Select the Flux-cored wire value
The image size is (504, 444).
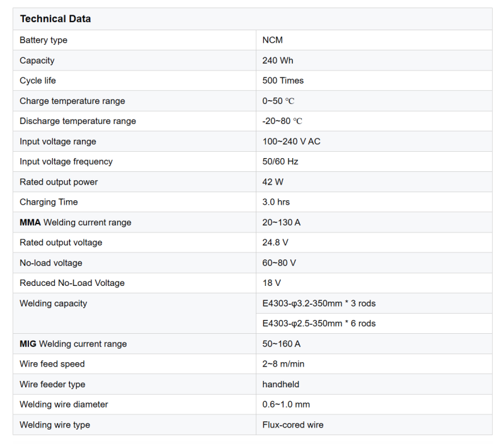[293, 425]
